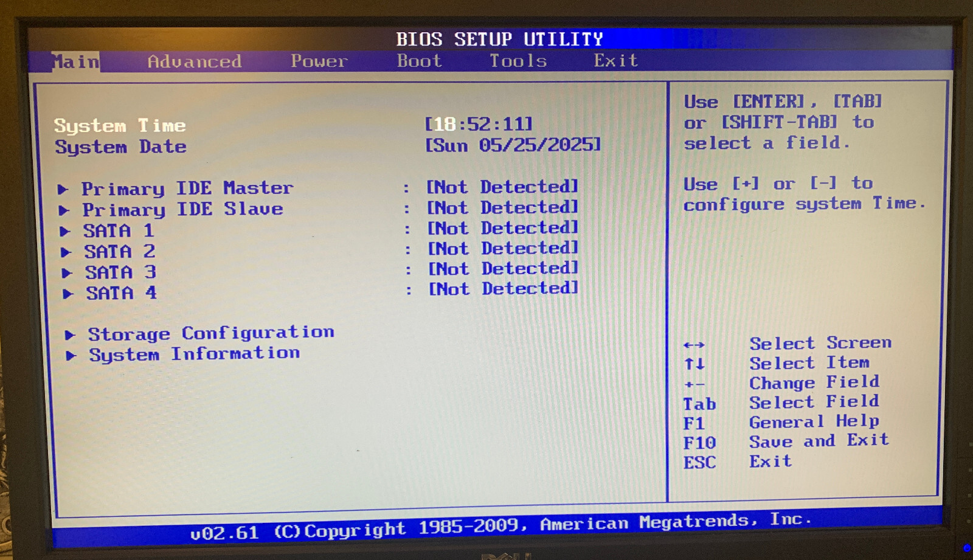Click the arrow beside SATA 1
Screen dimensions: 973x560
(x=65, y=232)
